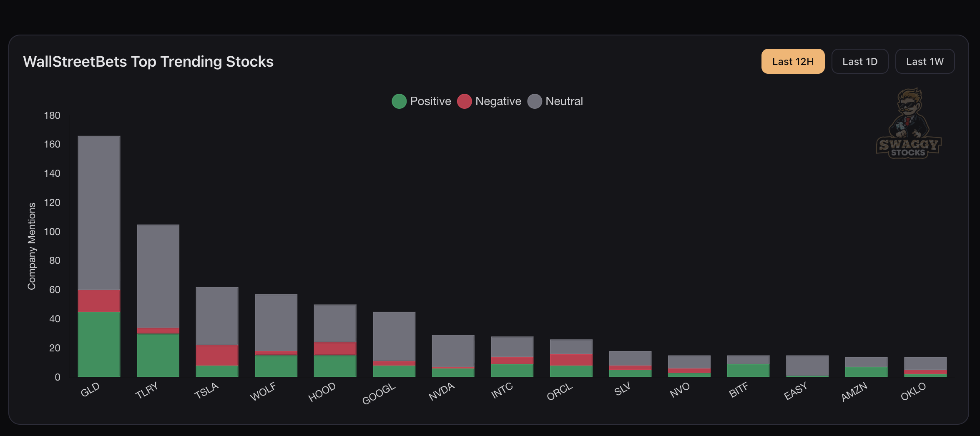Click the OKLO ticker axis label

(913, 391)
